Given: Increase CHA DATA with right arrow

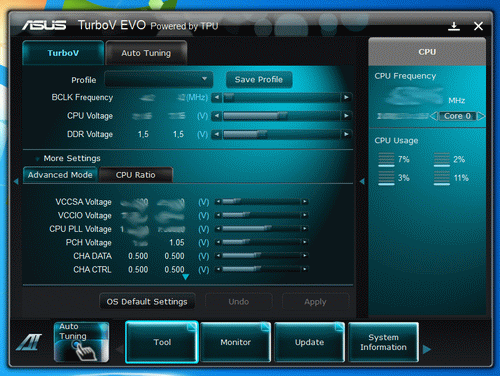Looking at the screenshot, I should point(304,256).
